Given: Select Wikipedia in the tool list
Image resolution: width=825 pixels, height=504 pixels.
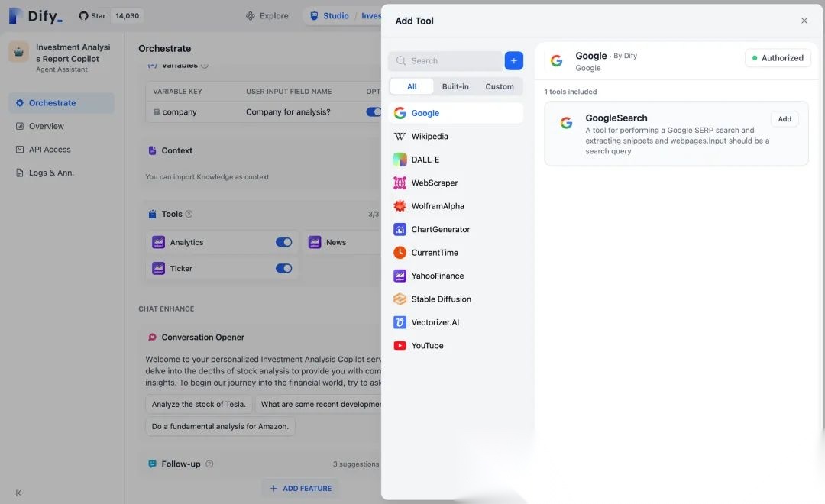Looking at the screenshot, I should click(x=455, y=136).
